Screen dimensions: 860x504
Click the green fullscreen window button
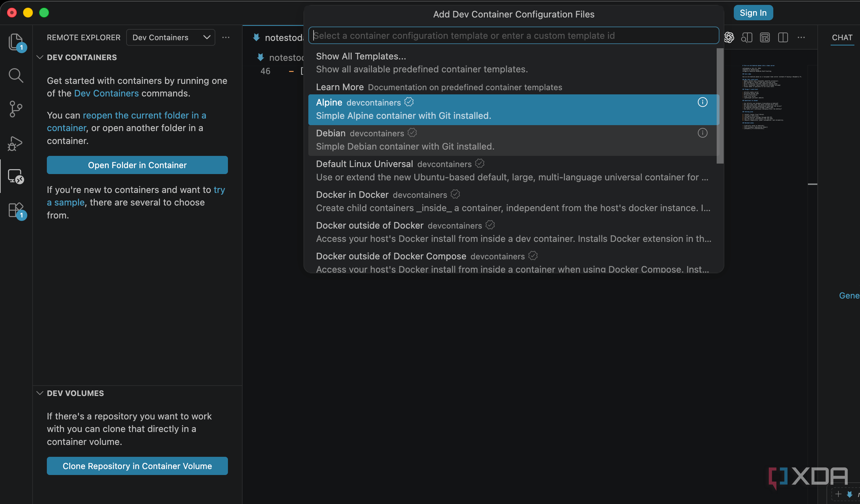44,13
